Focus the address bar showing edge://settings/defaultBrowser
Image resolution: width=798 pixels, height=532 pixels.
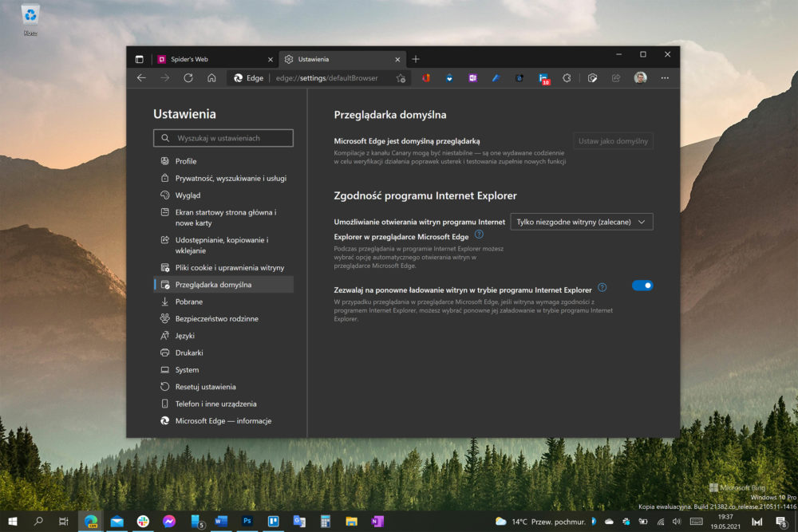tap(326, 78)
